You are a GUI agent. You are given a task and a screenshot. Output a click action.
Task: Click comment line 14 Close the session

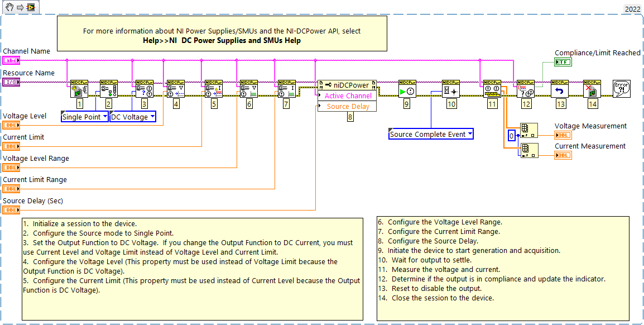coord(436,298)
